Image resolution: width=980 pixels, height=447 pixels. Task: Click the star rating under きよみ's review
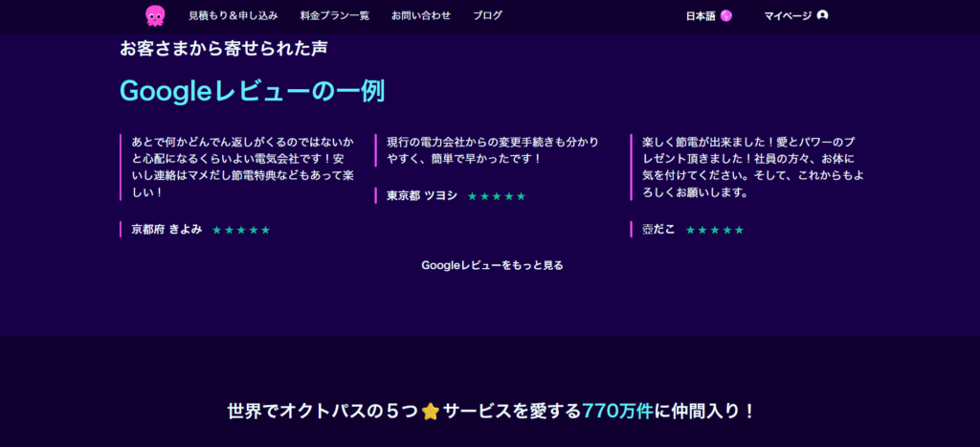click(241, 230)
